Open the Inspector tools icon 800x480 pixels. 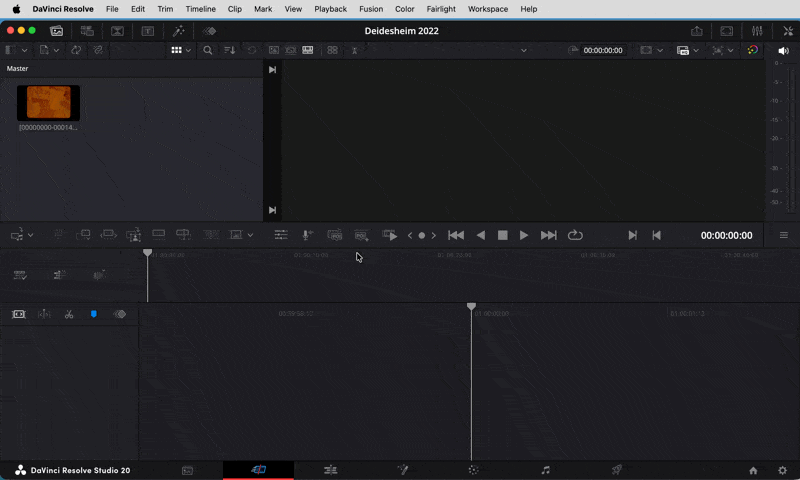click(788, 31)
